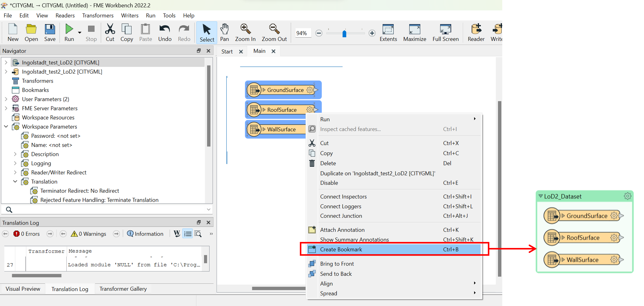644x306 pixels.
Task: Click the Zoom Out magnifier tool
Action: pyautogui.click(x=274, y=32)
